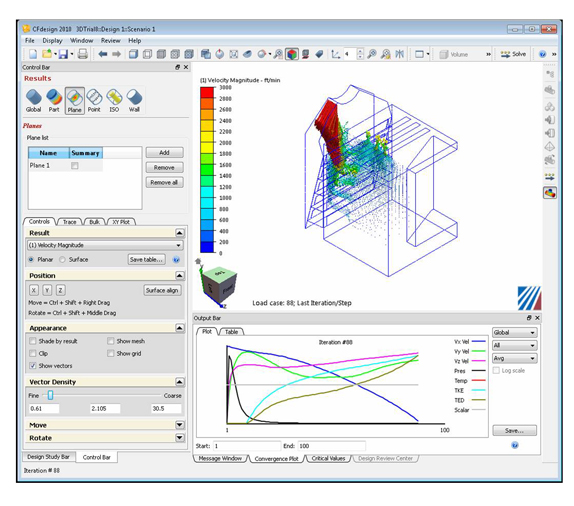Open the Avg dropdown in Output Bar
The height and width of the screenshot is (506, 574).
click(x=514, y=358)
